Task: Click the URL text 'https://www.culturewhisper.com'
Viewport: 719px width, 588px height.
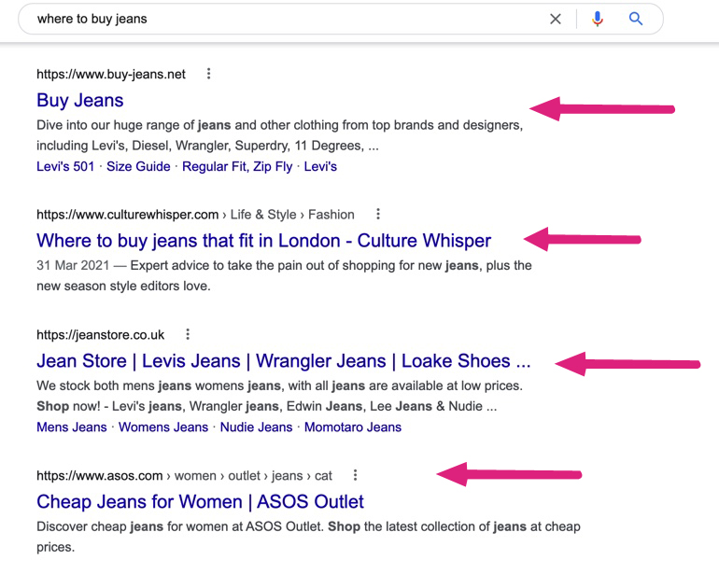Action: [128, 215]
